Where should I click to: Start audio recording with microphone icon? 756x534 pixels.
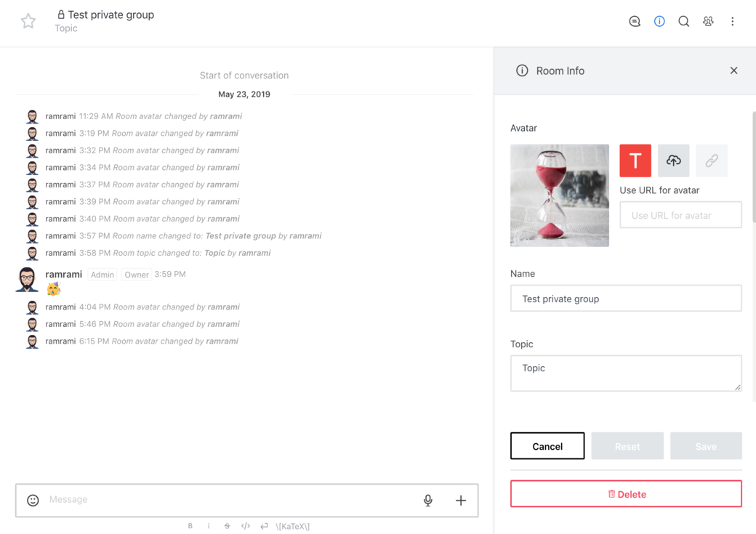point(427,501)
